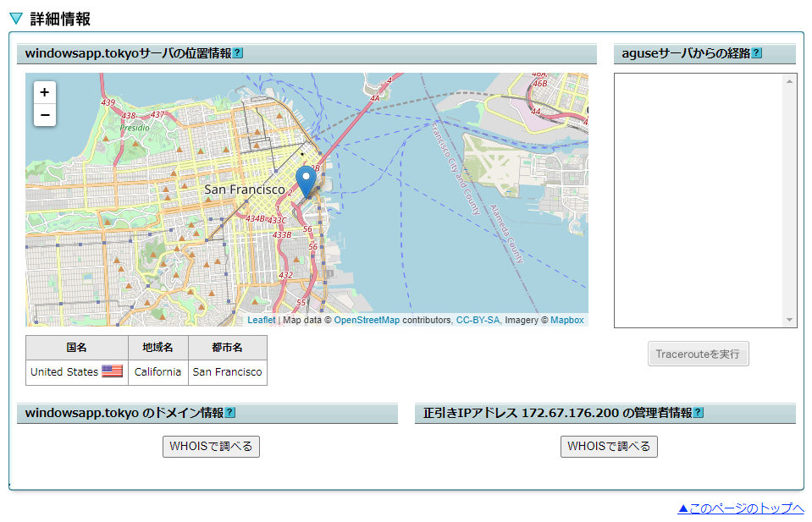Image resolution: width=812 pixels, height=522 pixels.
Task: Zoom out on the map
Action: coord(45,115)
